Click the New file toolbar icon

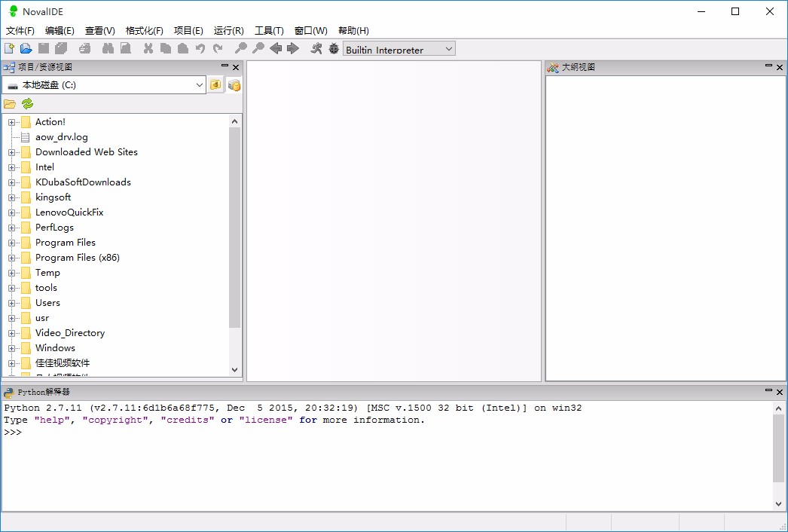click(9, 49)
